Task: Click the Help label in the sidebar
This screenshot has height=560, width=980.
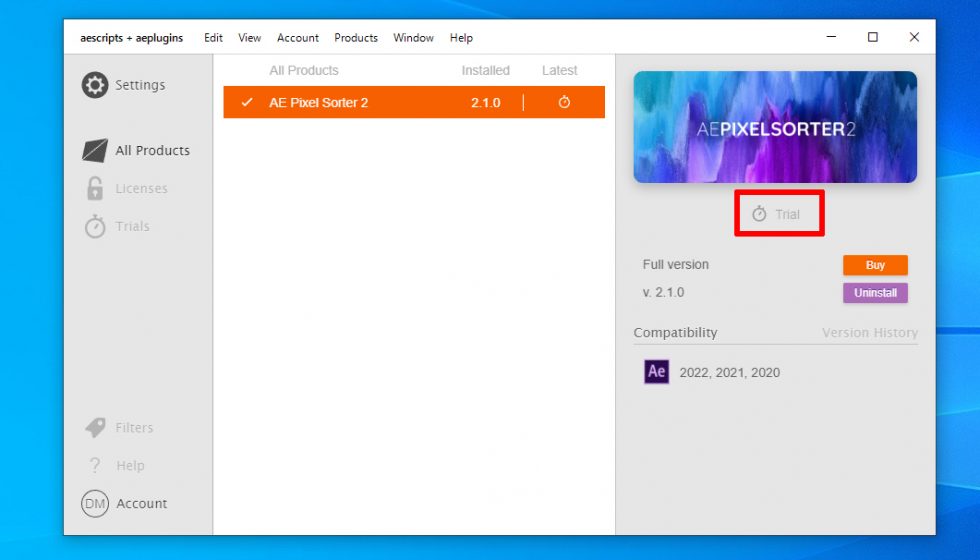Action: [x=130, y=466]
